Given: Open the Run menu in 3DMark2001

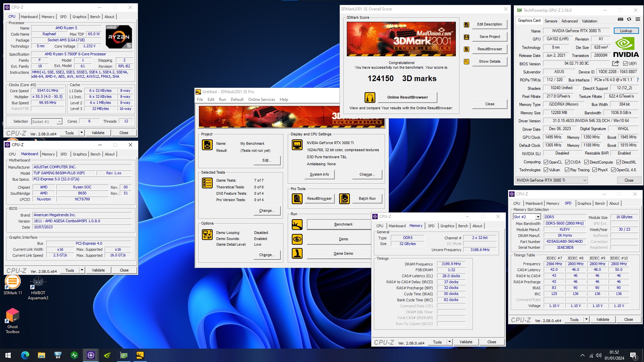Looking at the screenshot, I should [222, 100].
